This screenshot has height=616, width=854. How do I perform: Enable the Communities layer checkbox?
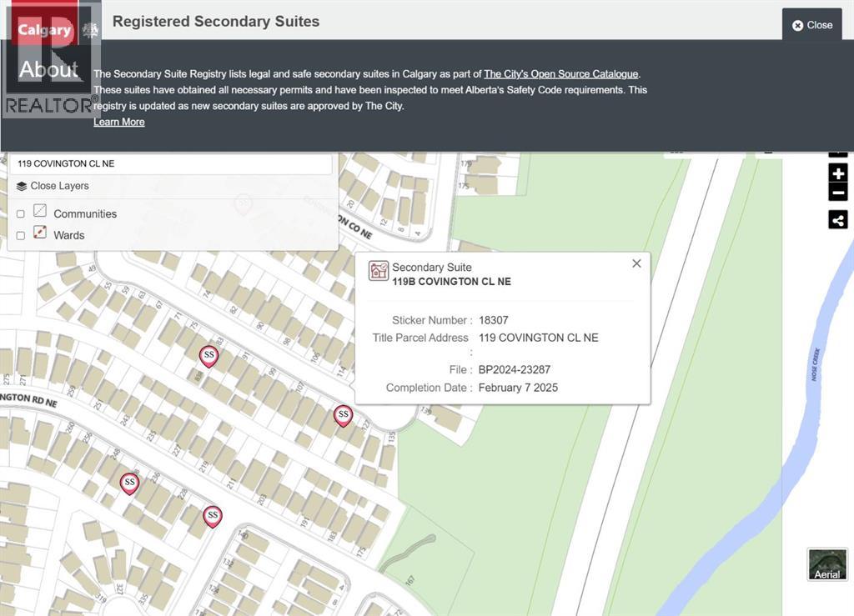pyautogui.click(x=21, y=214)
